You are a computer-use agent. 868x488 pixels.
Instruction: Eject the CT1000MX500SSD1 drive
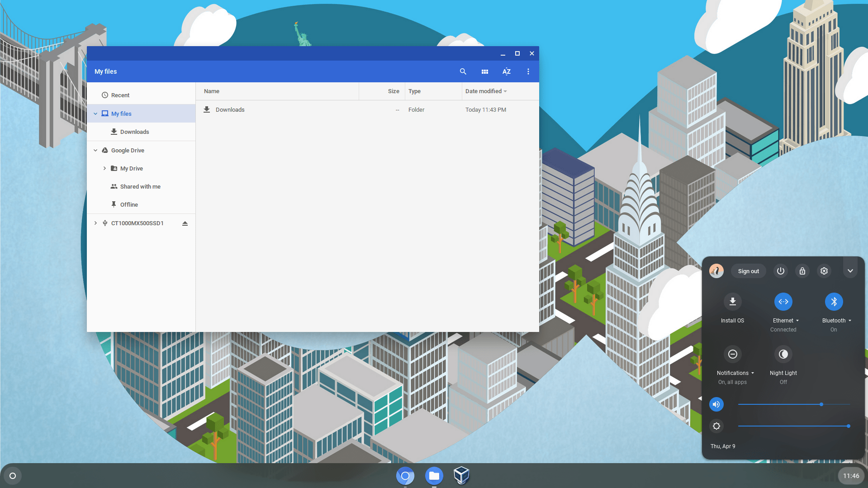(x=185, y=223)
